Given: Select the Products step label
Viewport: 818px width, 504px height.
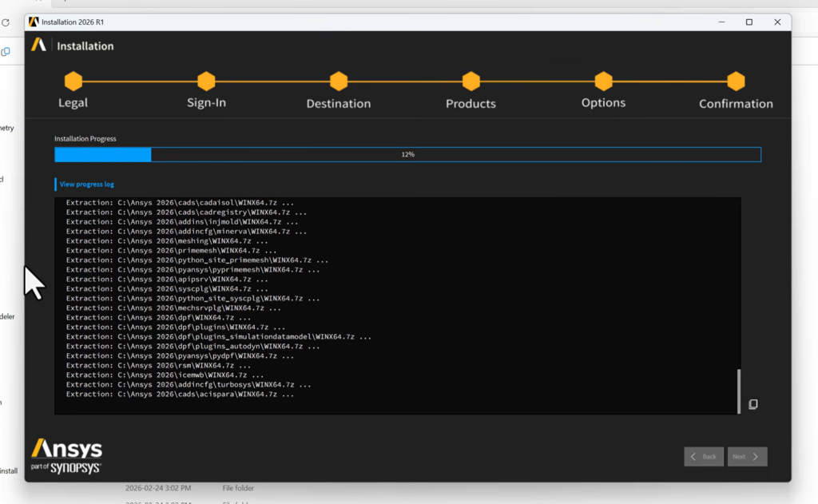Looking at the screenshot, I should (x=471, y=104).
